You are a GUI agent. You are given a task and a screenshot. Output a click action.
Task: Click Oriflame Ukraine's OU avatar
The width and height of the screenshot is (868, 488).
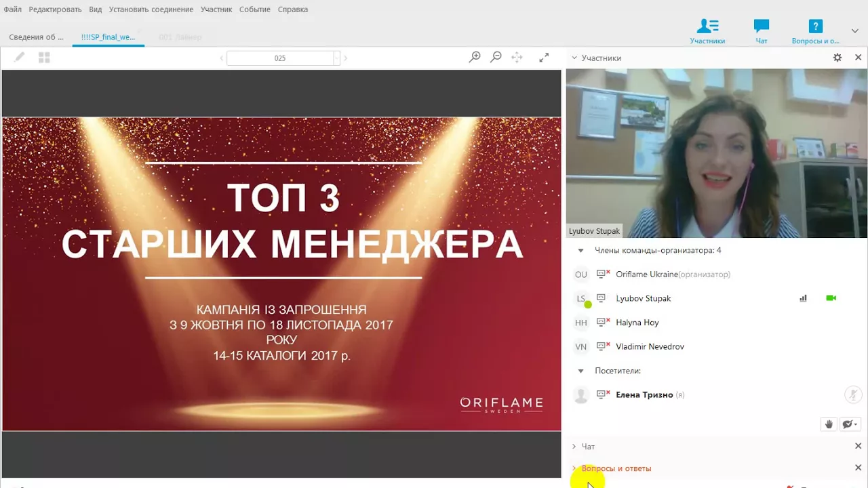tap(581, 274)
